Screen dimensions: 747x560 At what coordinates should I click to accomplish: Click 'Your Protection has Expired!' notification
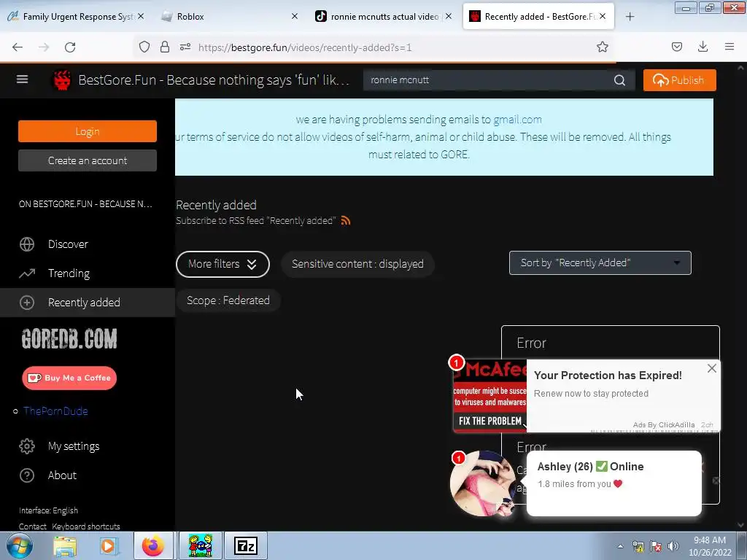point(608,376)
